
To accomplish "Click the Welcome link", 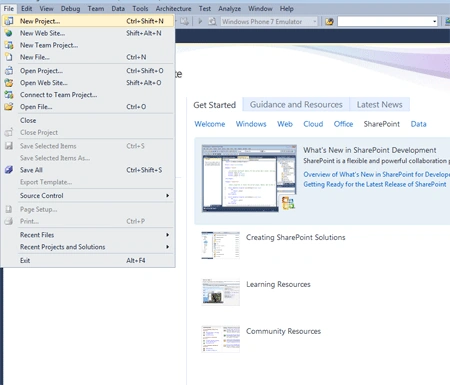I will (210, 124).
